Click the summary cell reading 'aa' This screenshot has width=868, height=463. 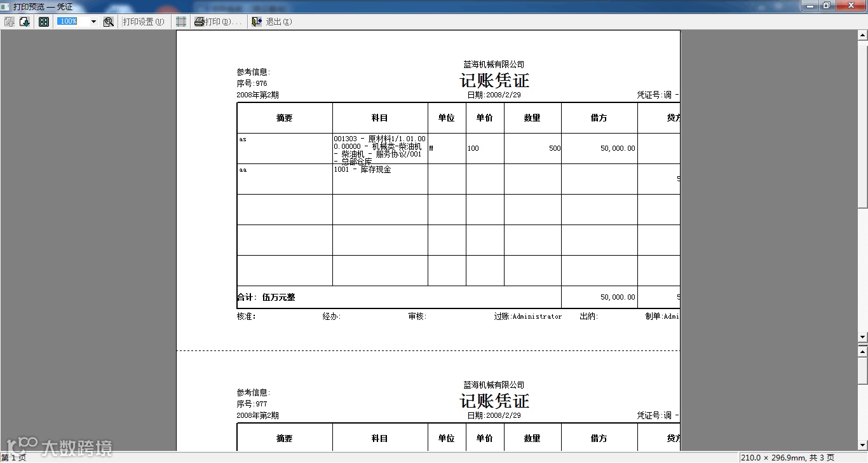coord(285,179)
